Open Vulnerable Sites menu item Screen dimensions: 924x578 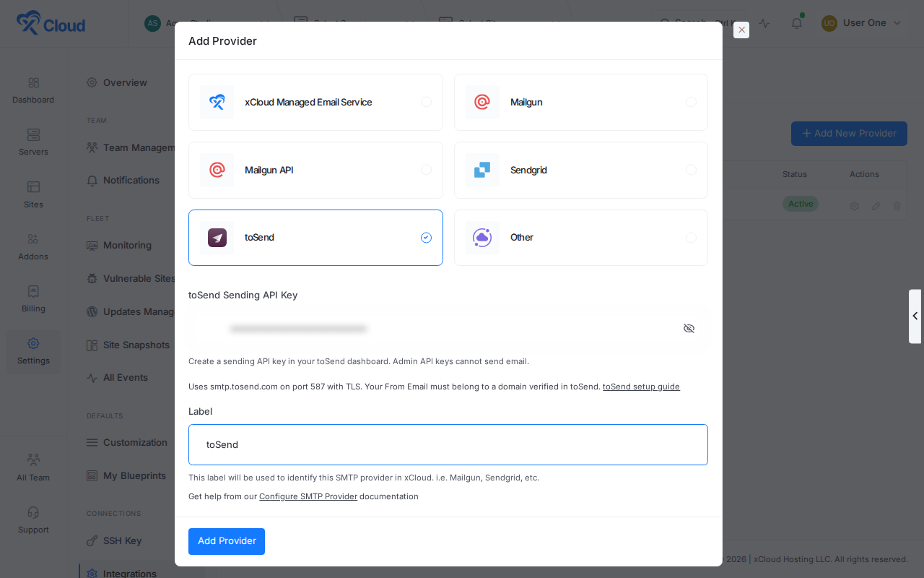coord(131,278)
